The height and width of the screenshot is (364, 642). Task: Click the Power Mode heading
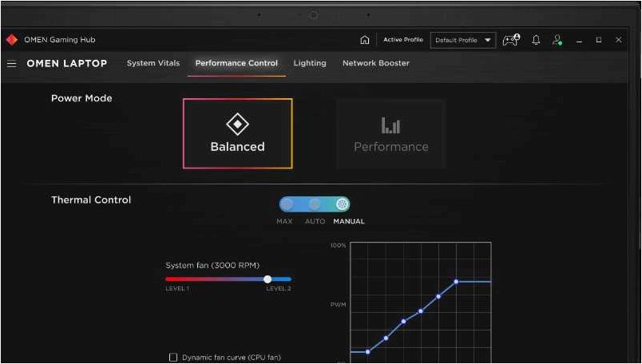point(81,98)
